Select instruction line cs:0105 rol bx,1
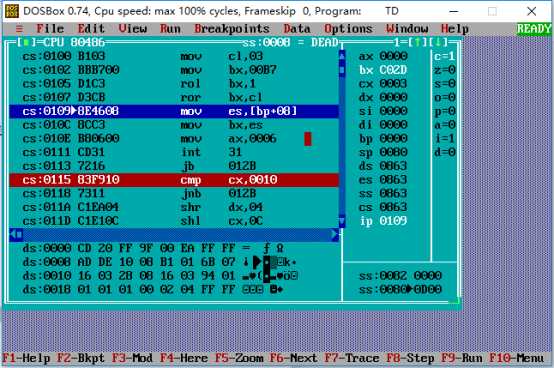The height and width of the screenshot is (368, 554). point(174,84)
